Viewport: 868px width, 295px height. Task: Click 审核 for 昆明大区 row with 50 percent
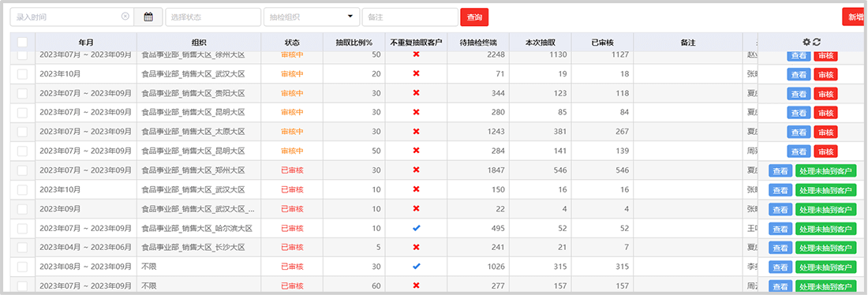click(825, 151)
